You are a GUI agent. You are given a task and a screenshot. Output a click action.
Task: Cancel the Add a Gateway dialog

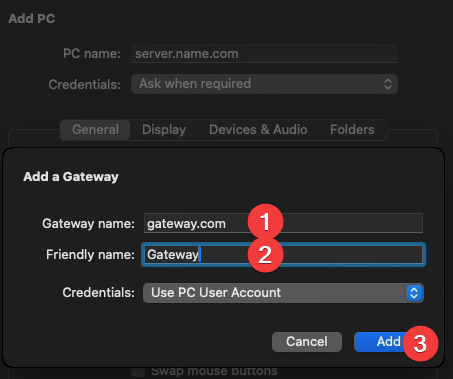pyautogui.click(x=307, y=342)
